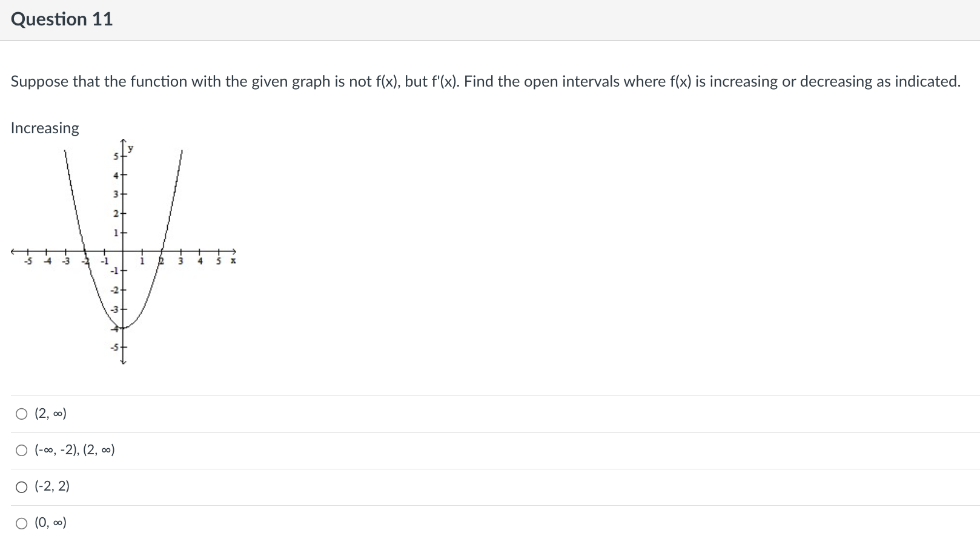Select the (-2, 2) answer option
This screenshot has height=556, width=980.
coord(22,486)
